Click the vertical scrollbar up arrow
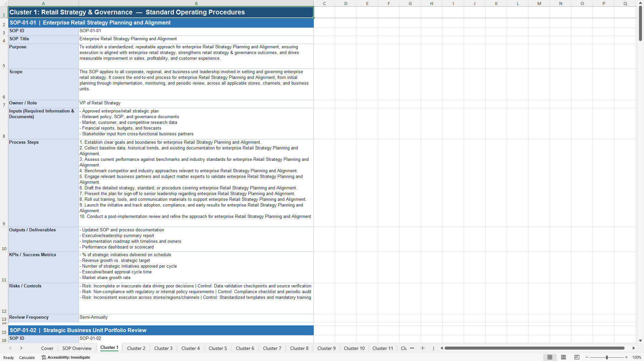This screenshot has height=361, width=644. click(640, 3)
